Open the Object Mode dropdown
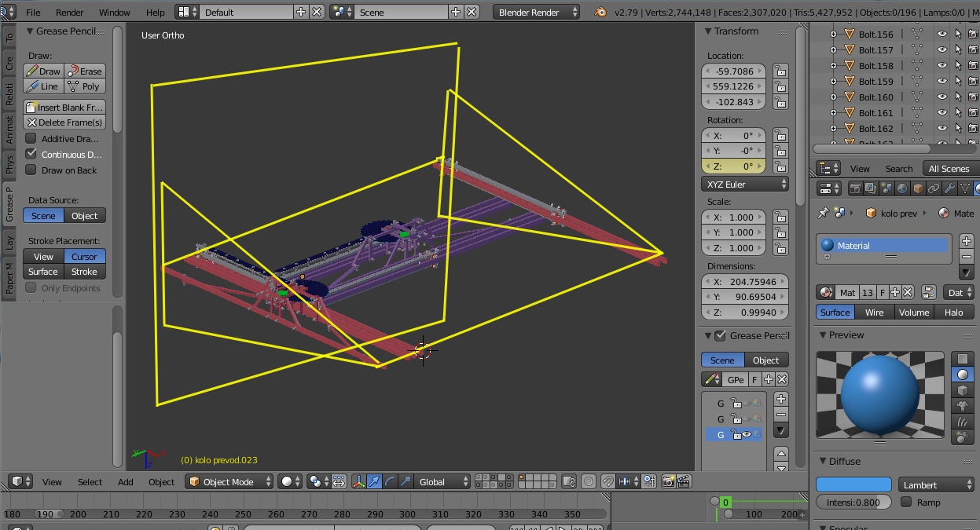The width and height of the screenshot is (980, 530). point(229,481)
